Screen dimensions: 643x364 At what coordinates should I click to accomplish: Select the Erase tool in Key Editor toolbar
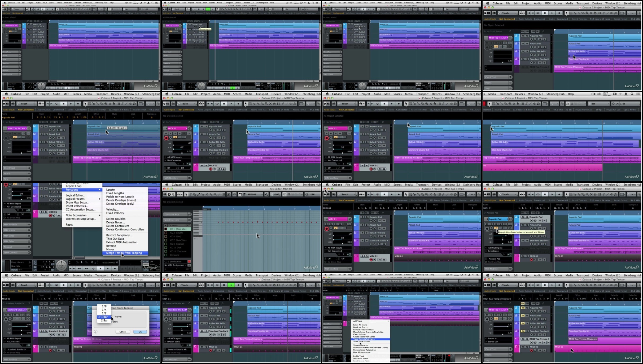(x=195, y=194)
